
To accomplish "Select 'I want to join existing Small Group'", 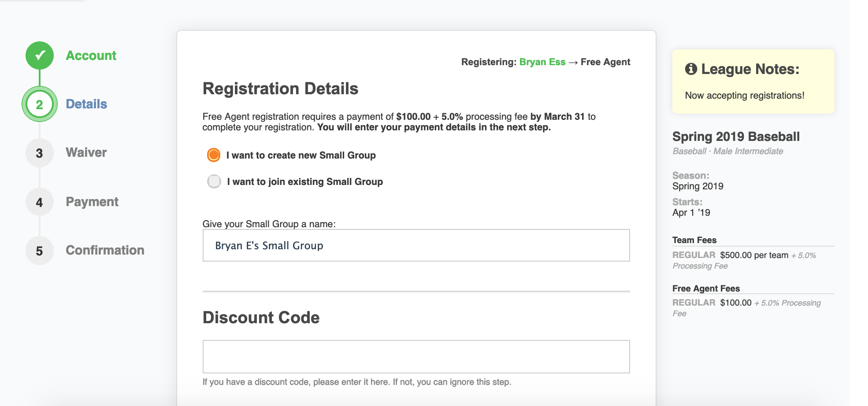I will [214, 181].
